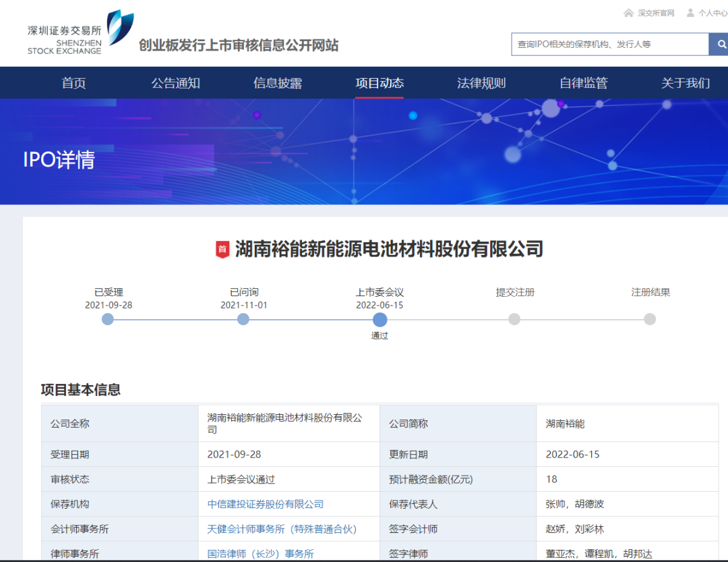Image resolution: width=728 pixels, height=562 pixels.
Task: Click the 已受理 timeline label
Action: 109,292
